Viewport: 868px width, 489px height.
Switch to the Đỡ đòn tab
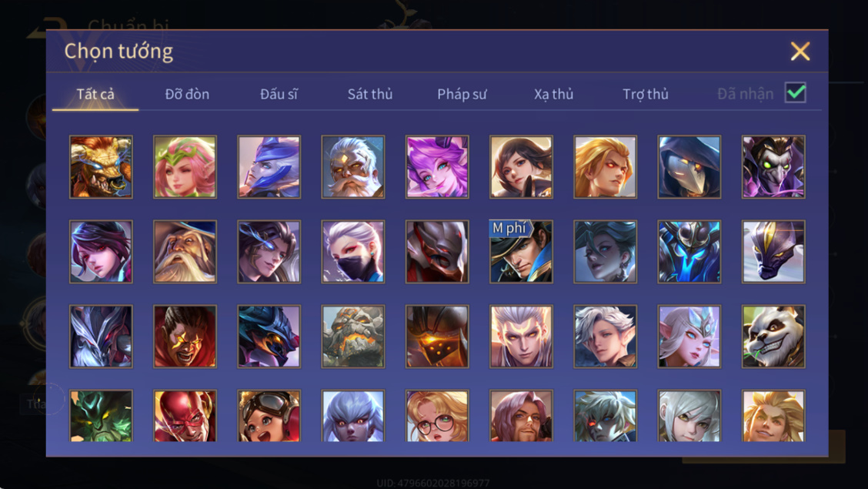(187, 94)
